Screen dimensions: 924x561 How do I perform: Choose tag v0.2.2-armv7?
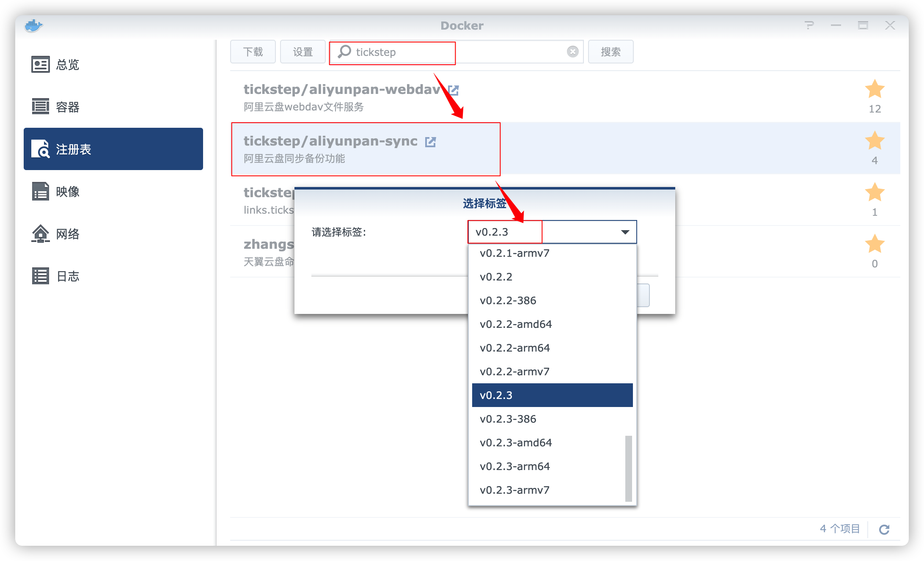click(x=552, y=371)
